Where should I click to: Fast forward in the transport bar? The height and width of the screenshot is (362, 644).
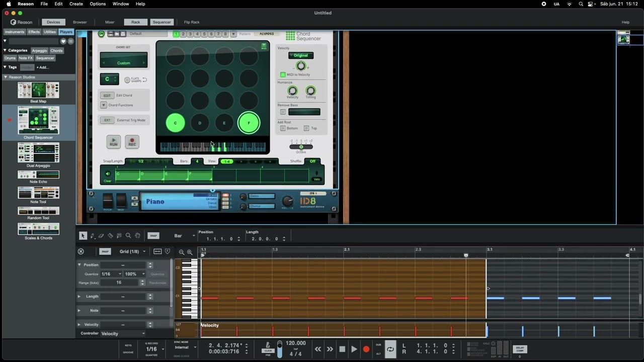tap(330, 349)
